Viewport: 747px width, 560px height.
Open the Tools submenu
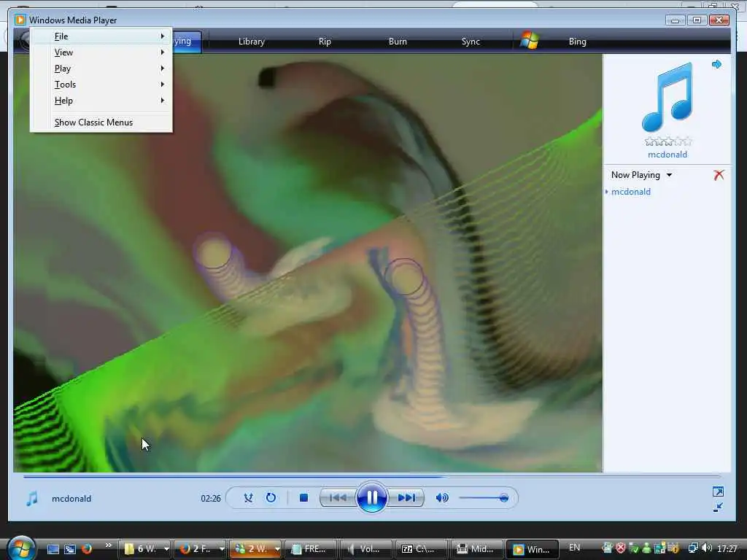(x=101, y=85)
